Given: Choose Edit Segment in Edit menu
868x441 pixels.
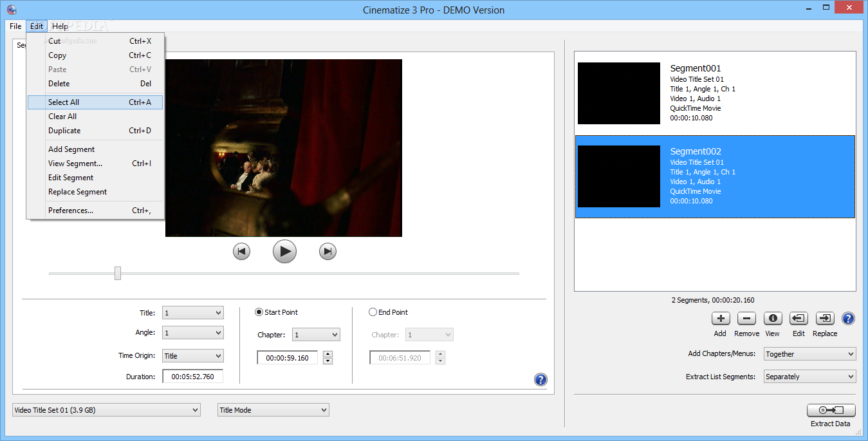Looking at the screenshot, I should [95, 178].
